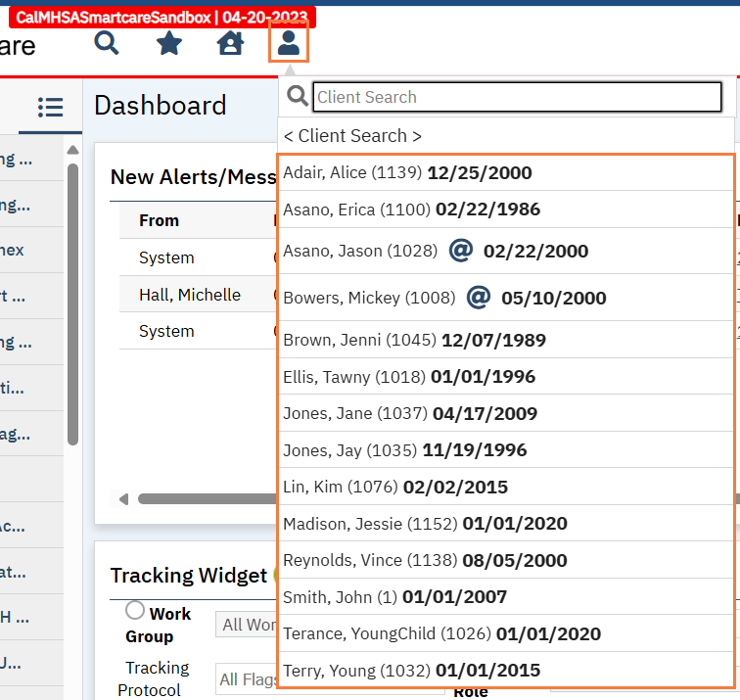
Task: Pick Madison, Jessie (1152) from client list
Action: [425, 524]
